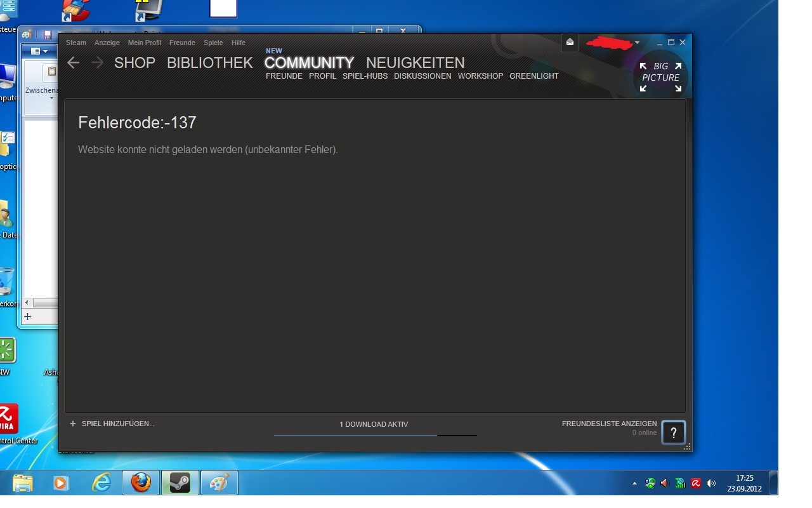Go to the SHOP tab
The width and height of the screenshot is (812, 508).
coord(134,63)
